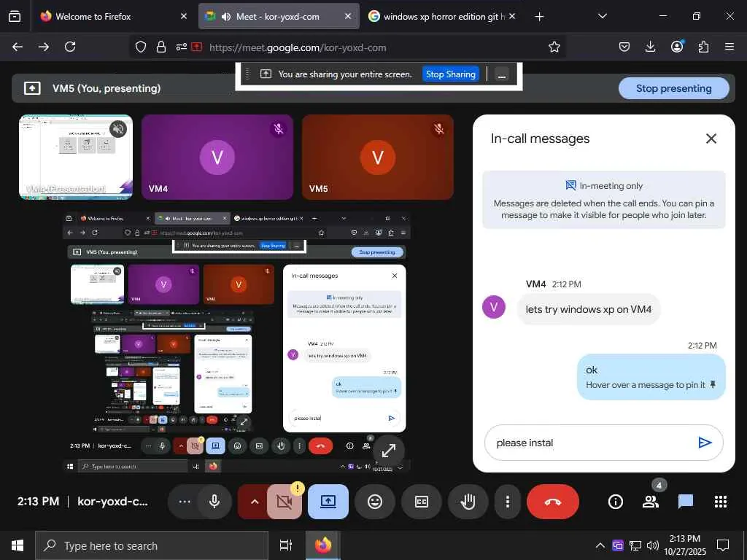Image resolution: width=747 pixels, height=560 pixels.
Task: Show hidden system tray icons
Action: click(600, 545)
